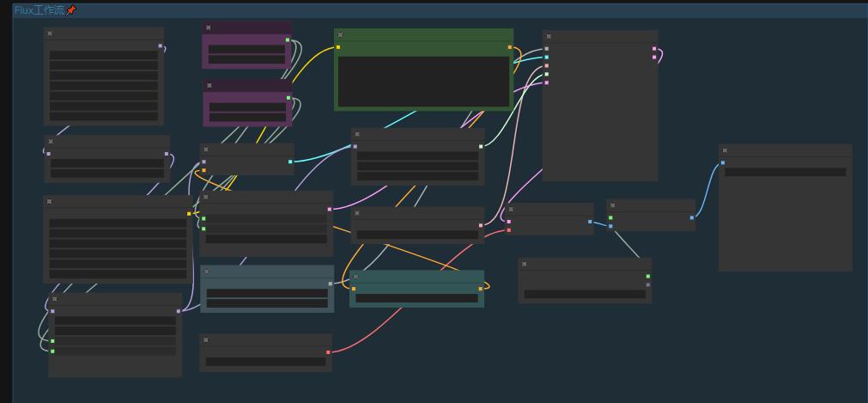The height and width of the screenshot is (403, 868).
Task: Click the collapse dot on the lower teal node
Action: (x=356, y=276)
